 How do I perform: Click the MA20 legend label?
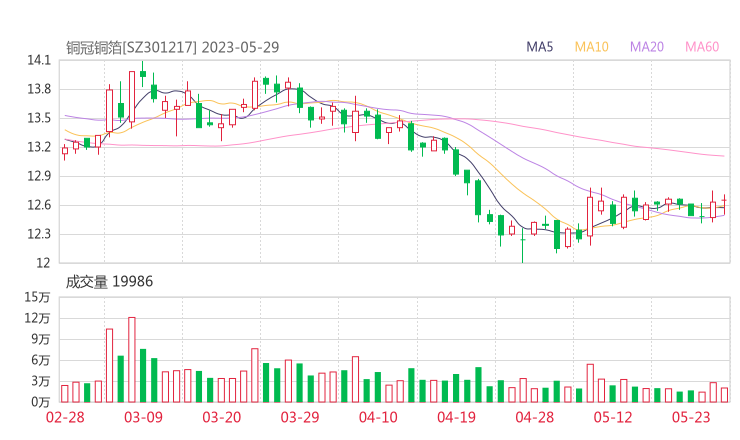[x=647, y=47]
